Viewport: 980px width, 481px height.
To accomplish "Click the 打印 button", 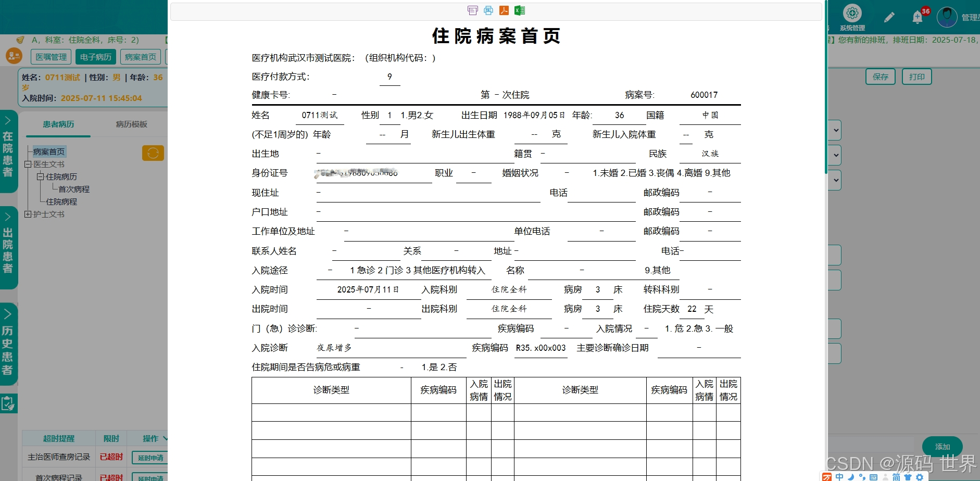I will pos(917,77).
